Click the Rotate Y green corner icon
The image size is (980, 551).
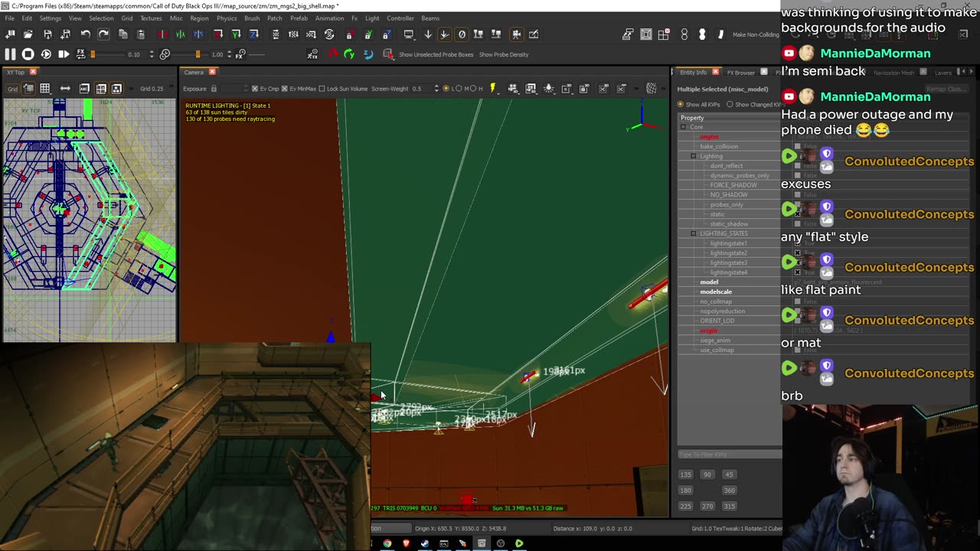tap(237, 34)
